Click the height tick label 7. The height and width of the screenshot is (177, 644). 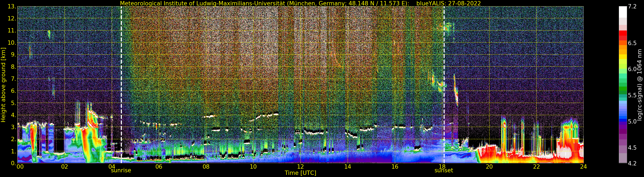13,79
